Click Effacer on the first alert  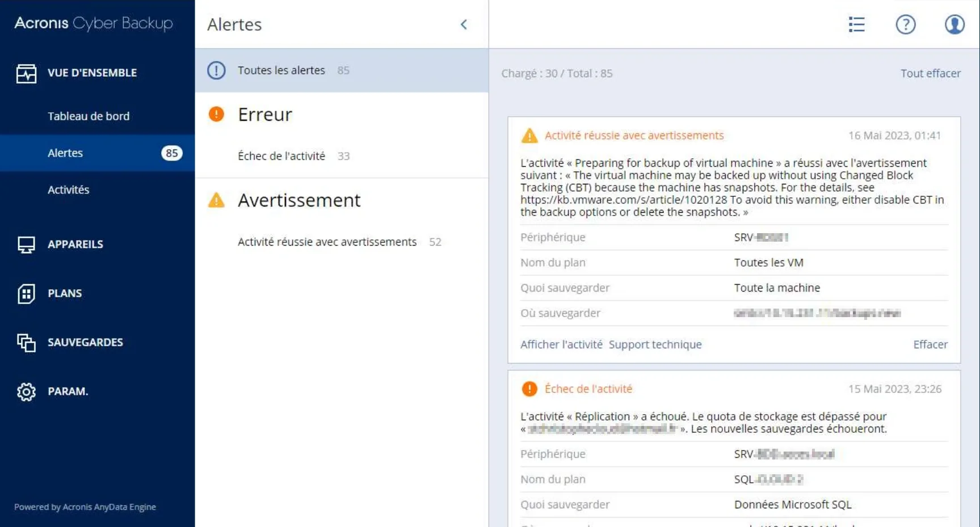(930, 344)
